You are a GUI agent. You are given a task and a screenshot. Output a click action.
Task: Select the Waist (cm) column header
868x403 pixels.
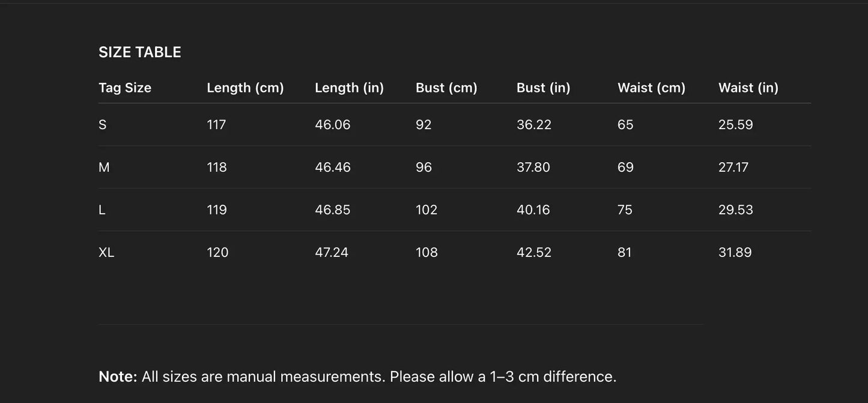point(651,88)
